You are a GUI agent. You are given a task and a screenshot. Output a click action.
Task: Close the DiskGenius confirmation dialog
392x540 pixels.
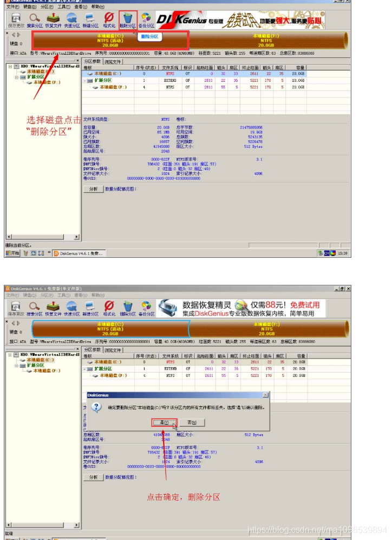pos(265,395)
